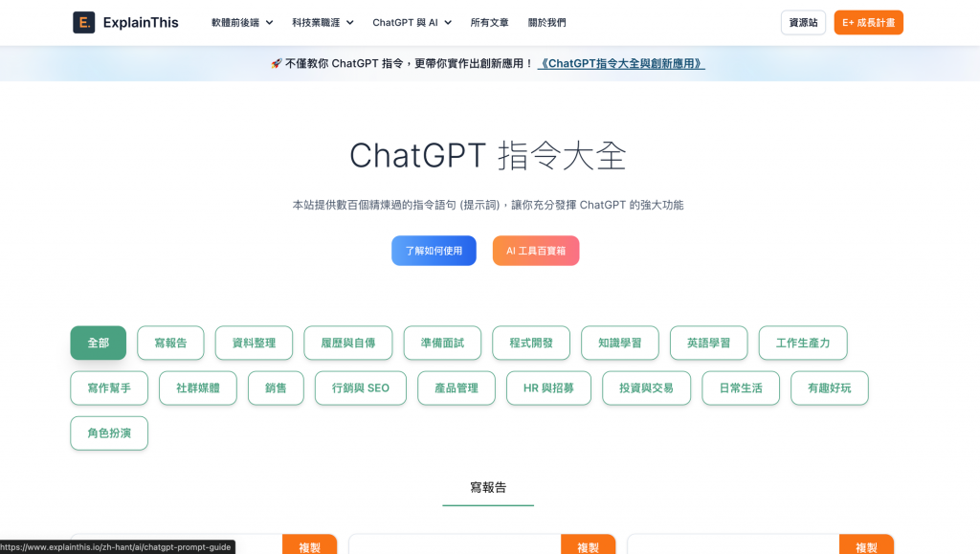Open the ExplainThis home text link

click(x=141, y=22)
